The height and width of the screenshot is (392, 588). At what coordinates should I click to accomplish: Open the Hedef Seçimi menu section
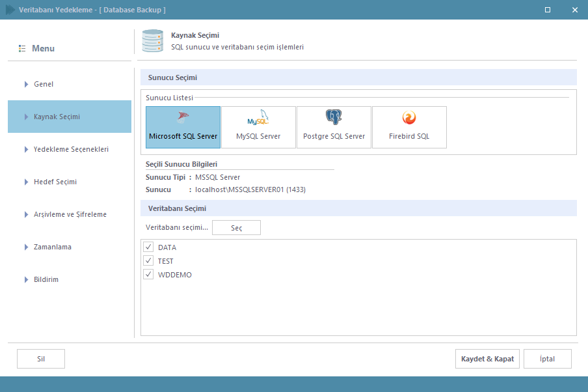tap(55, 182)
